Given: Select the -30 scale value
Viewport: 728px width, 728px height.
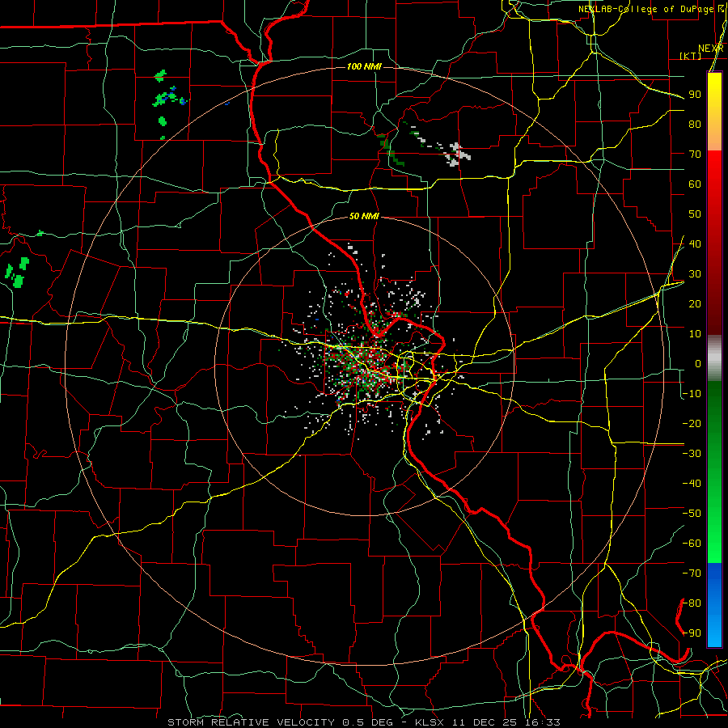Looking at the screenshot, I should [x=692, y=454].
